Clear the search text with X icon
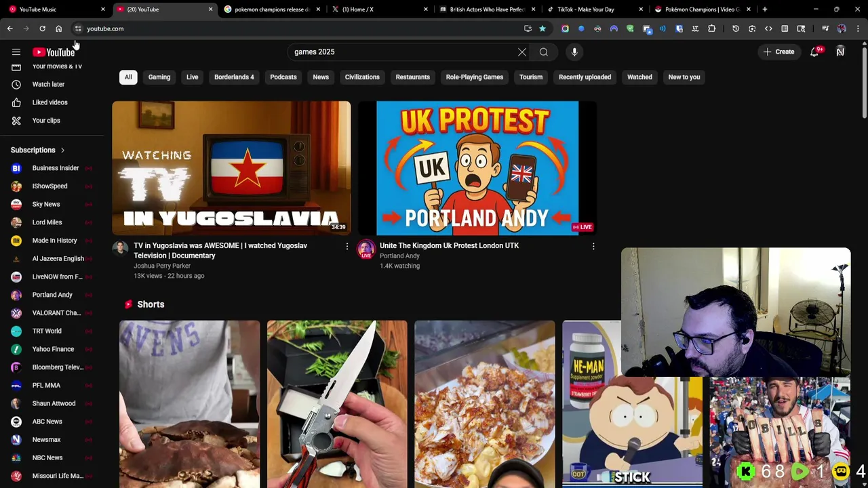The width and height of the screenshot is (868, 488). 522,52
